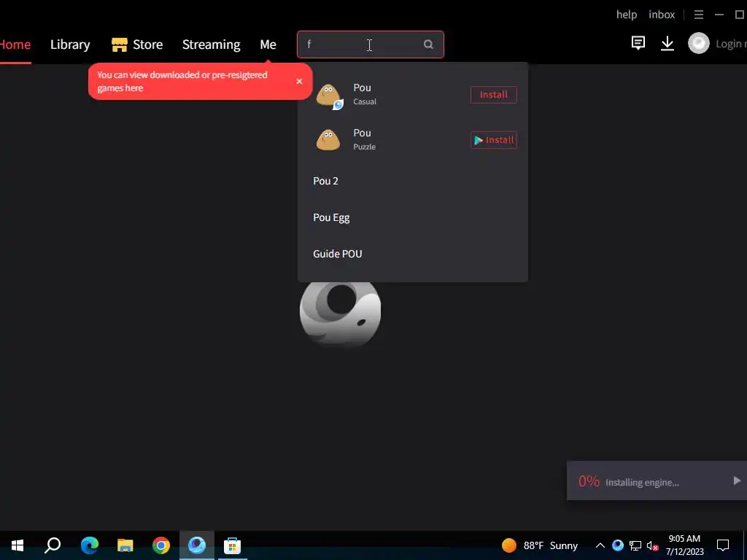Open the help link
This screenshot has width=747, height=560.
(627, 15)
